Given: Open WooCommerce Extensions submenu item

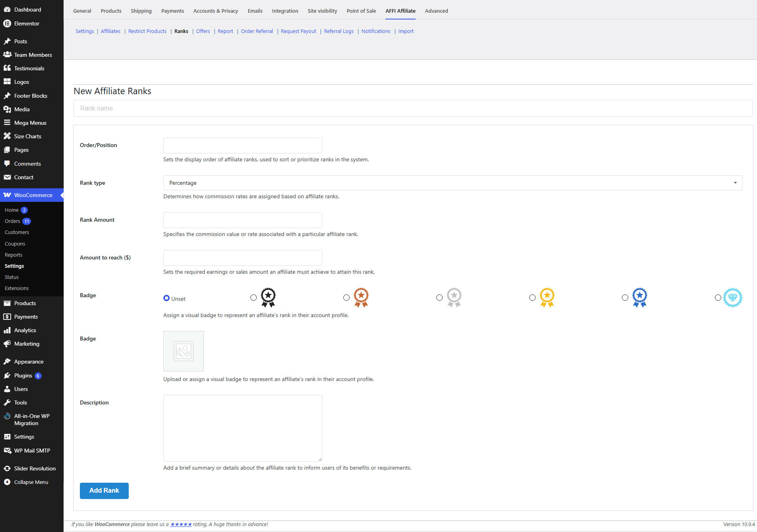Looking at the screenshot, I should click(x=17, y=288).
